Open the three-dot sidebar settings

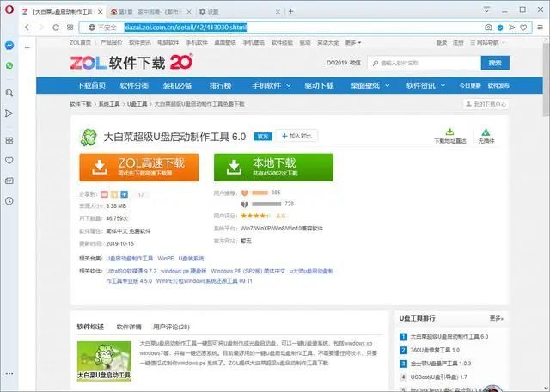9,374
